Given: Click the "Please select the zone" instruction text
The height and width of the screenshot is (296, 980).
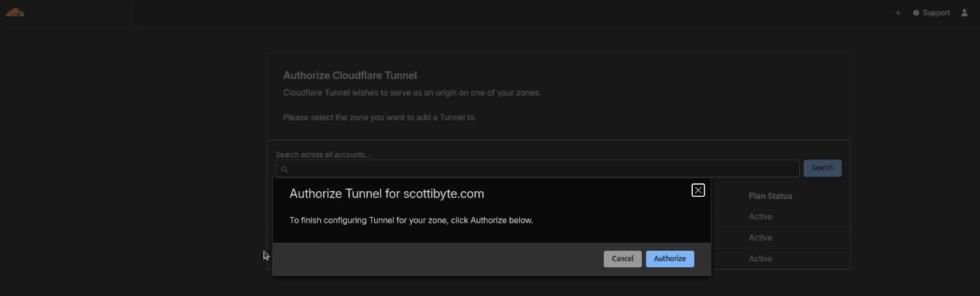Looking at the screenshot, I should 379,117.
